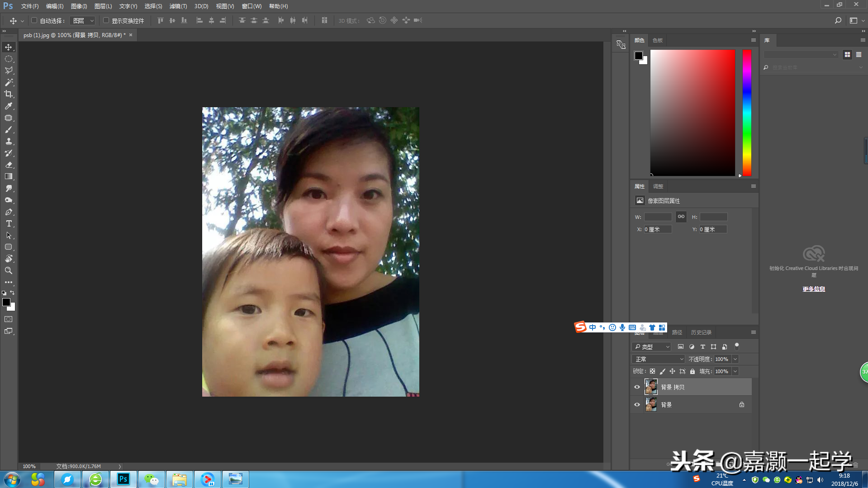This screenshot has width=868, height=488.
Task: Click the vertical hue spectrum slider
Action: pos(747,113)
